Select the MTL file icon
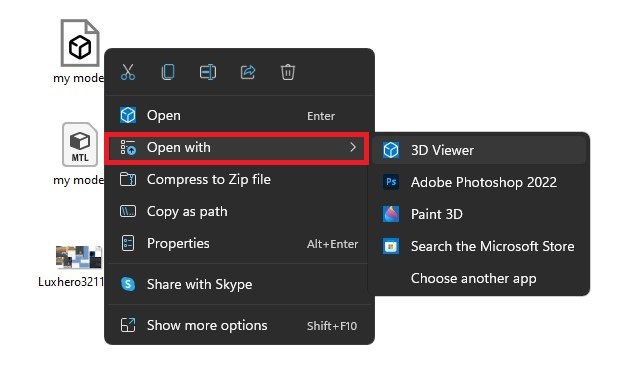Screen dimensions: 633x379 [80, 144]
